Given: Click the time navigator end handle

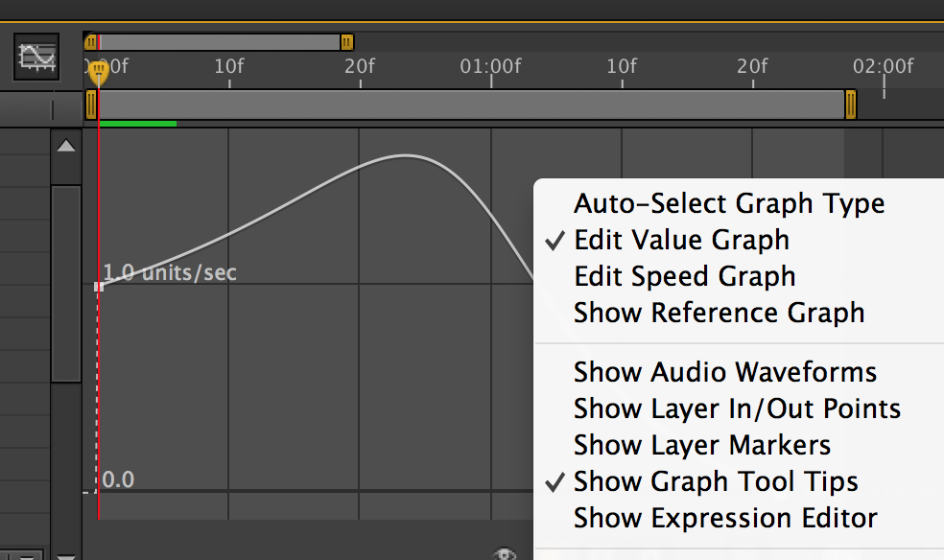Looking at the screenshot, I should (x=347, y=42).
